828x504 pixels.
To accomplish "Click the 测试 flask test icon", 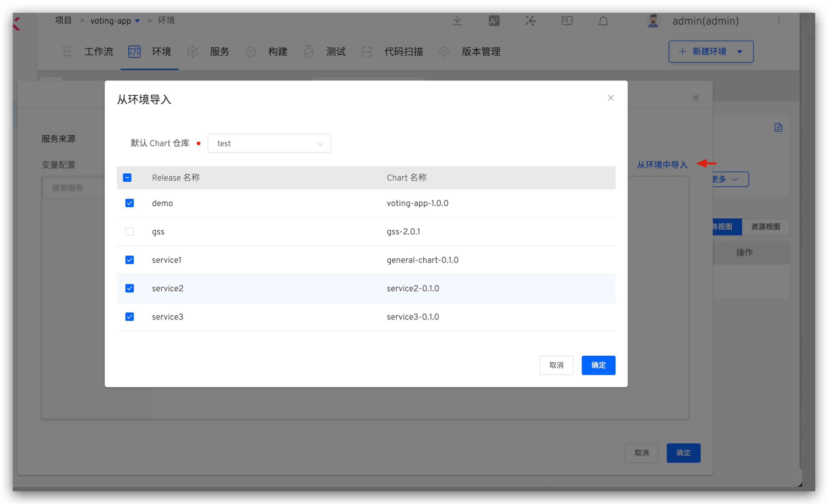I will point(308,51).
